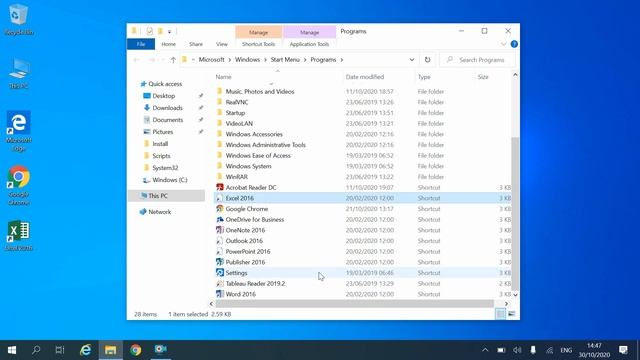
Task: Select the Windows Accessories folder
Action: tap(362, 134)
